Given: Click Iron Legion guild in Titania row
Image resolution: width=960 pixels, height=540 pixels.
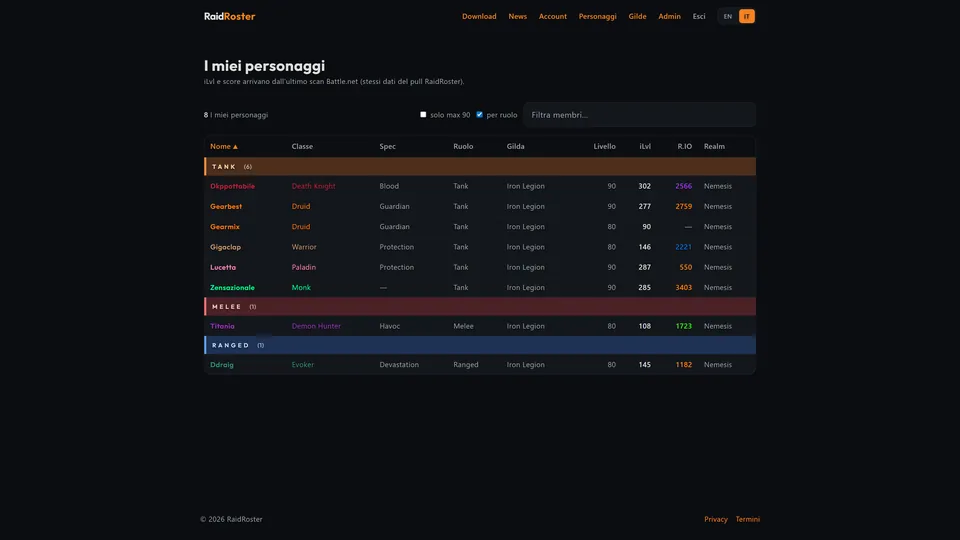Looking at the screenshot, I should pos(525,326).
